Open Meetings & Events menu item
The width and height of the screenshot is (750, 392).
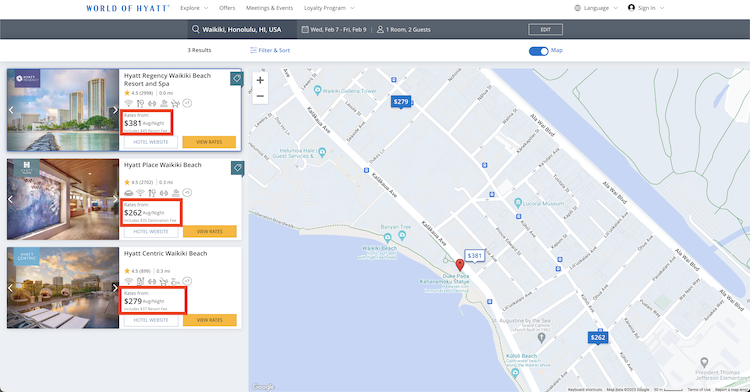click(269, 8)
